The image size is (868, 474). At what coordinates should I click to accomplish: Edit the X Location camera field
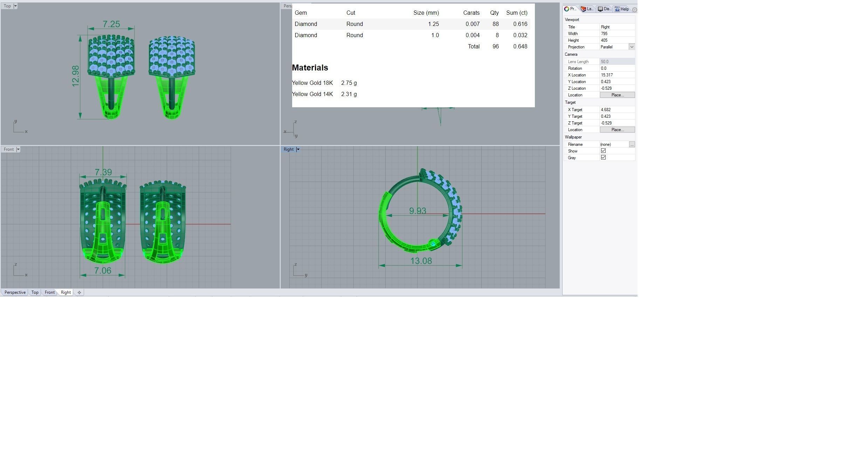[x=616, y=75]
